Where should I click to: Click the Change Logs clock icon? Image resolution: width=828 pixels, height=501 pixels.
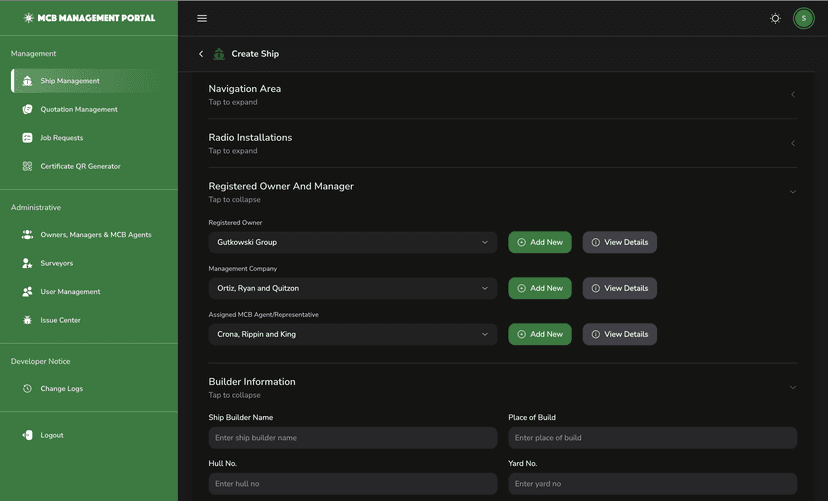click(27, 389)
